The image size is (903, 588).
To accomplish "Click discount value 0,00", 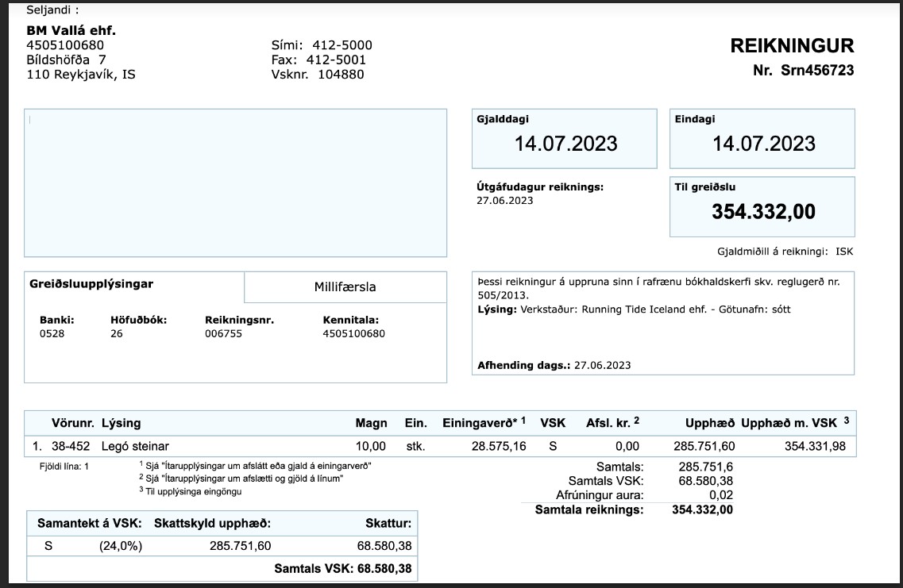I will (x=627, y=446).
